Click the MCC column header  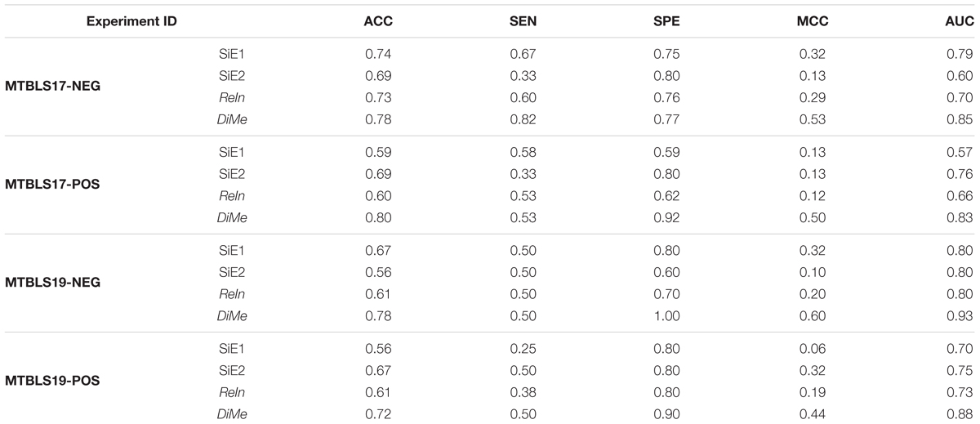813,22
